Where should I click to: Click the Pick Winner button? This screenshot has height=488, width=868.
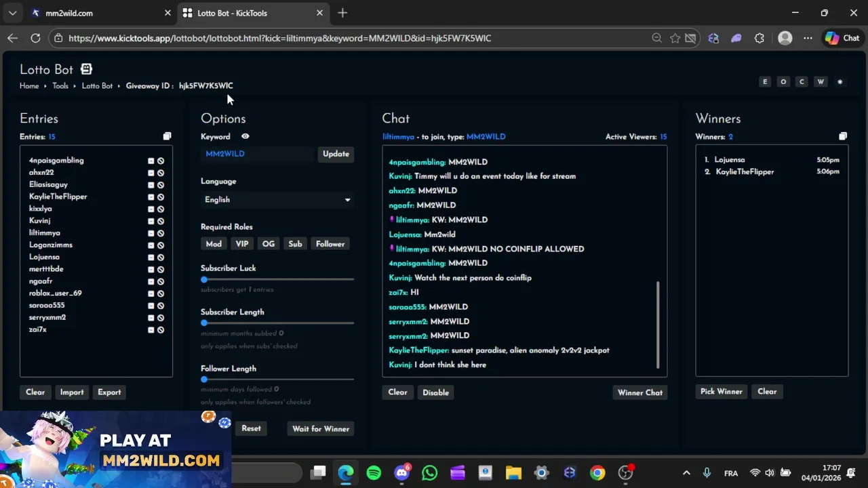pos(721,392)
